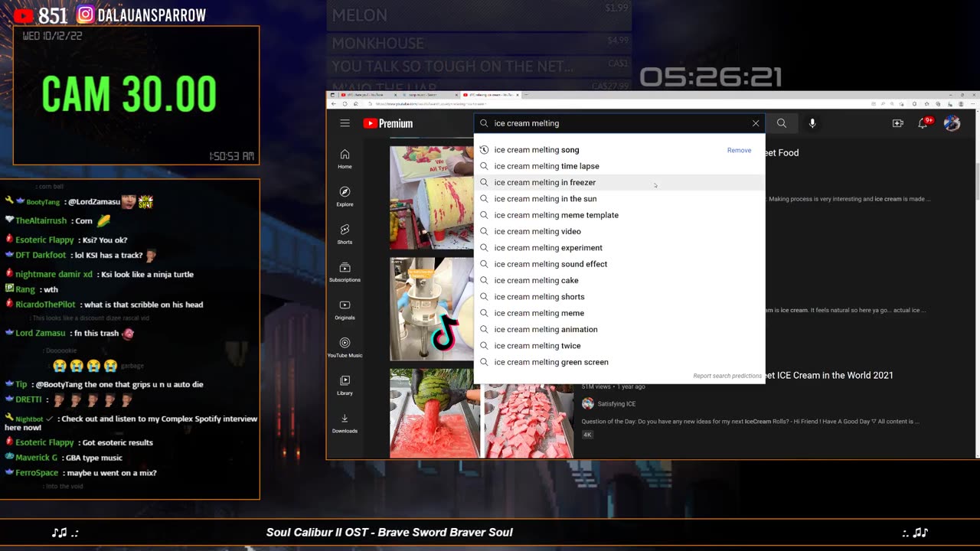The image size is (980, 551).
Task: Select suggestion 'ice cream melting time lapse'
Action: pyautogui.click(x=619, y=166)
